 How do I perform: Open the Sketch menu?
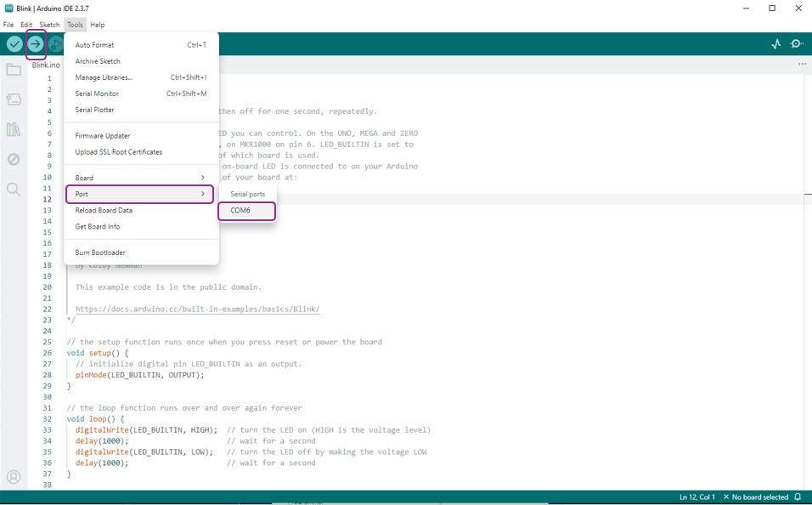(49, 25)
